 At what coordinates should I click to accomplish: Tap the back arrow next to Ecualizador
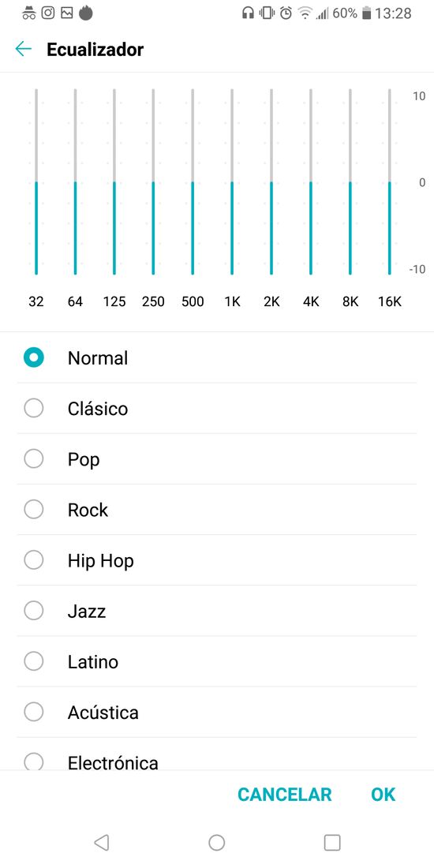(23, 49)
